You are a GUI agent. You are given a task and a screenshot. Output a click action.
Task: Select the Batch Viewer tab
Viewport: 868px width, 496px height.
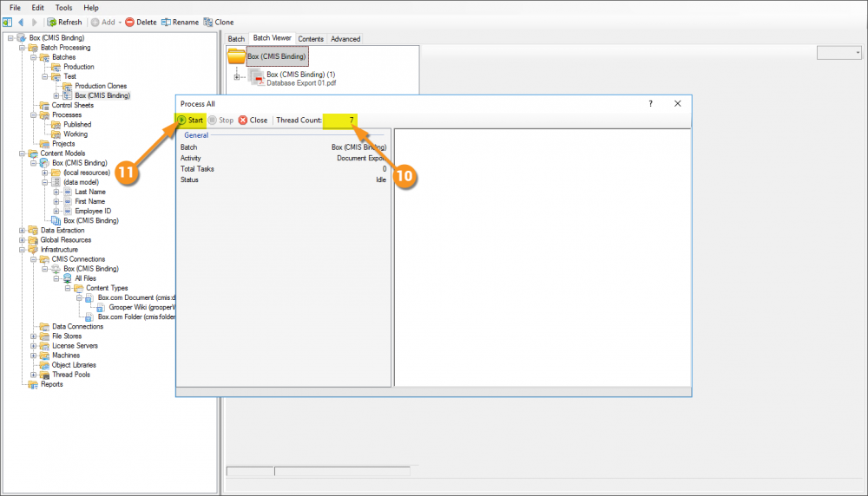pyautogui.click(x=272, y=38)
